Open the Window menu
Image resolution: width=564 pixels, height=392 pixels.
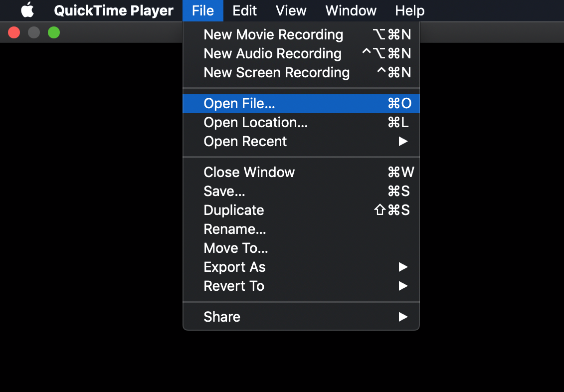pos(351,10)
